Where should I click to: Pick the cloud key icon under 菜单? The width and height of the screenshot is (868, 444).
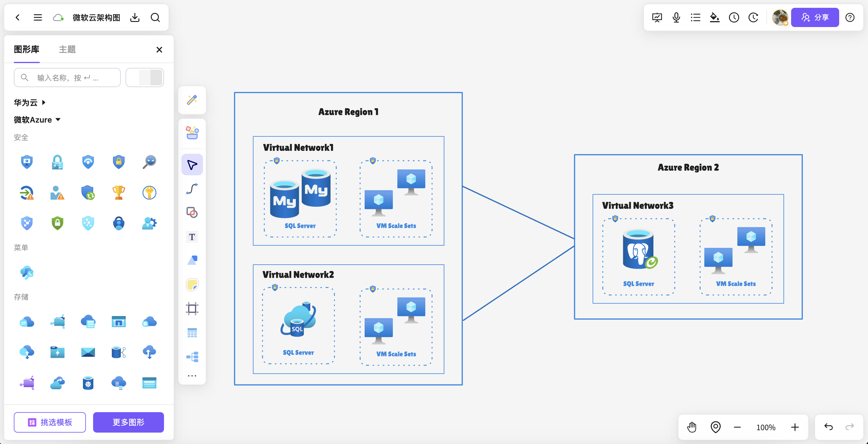coord(27,272)
